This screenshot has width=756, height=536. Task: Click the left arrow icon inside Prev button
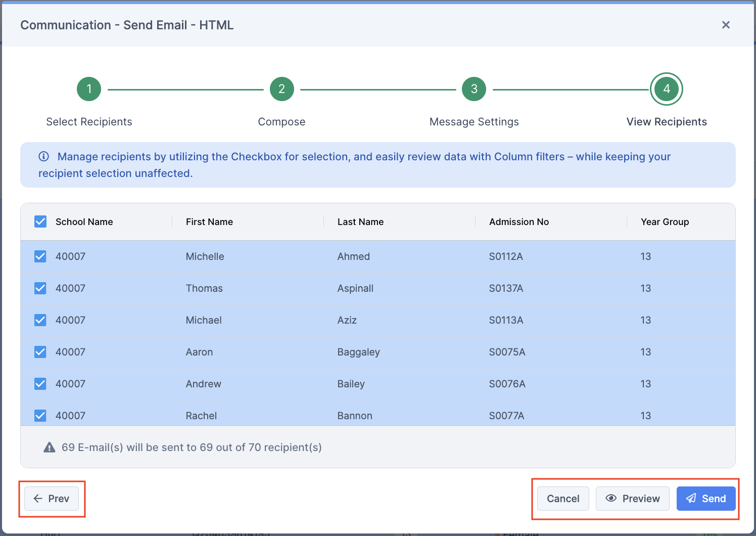point(38,499)
